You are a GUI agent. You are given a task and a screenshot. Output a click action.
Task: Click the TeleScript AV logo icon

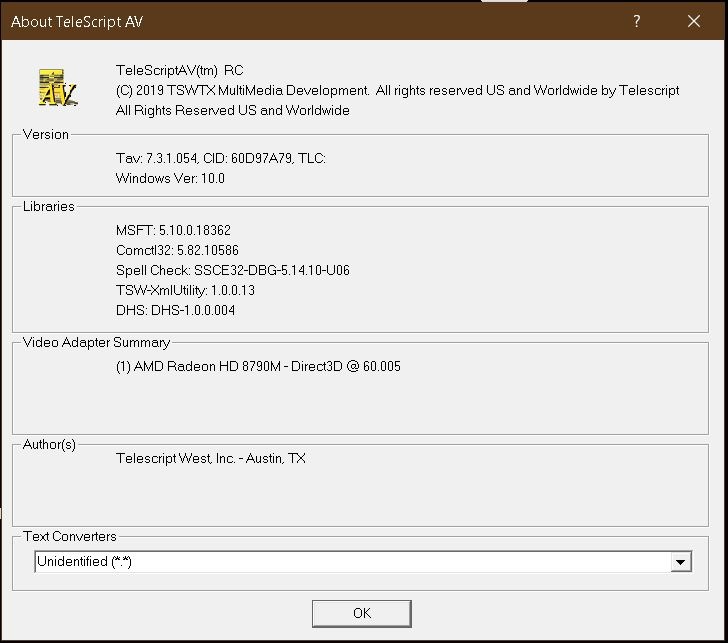pyautogui.click(x=58, y=87)
